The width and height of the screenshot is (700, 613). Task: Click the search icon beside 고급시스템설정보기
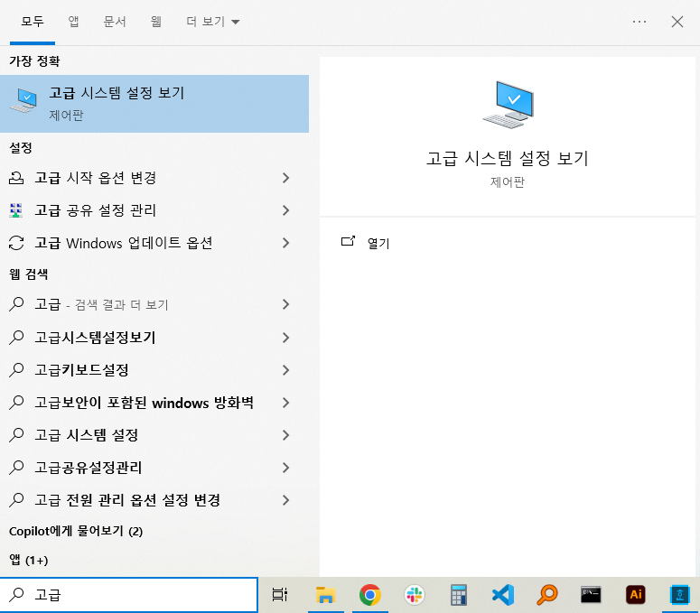[16, 338]
